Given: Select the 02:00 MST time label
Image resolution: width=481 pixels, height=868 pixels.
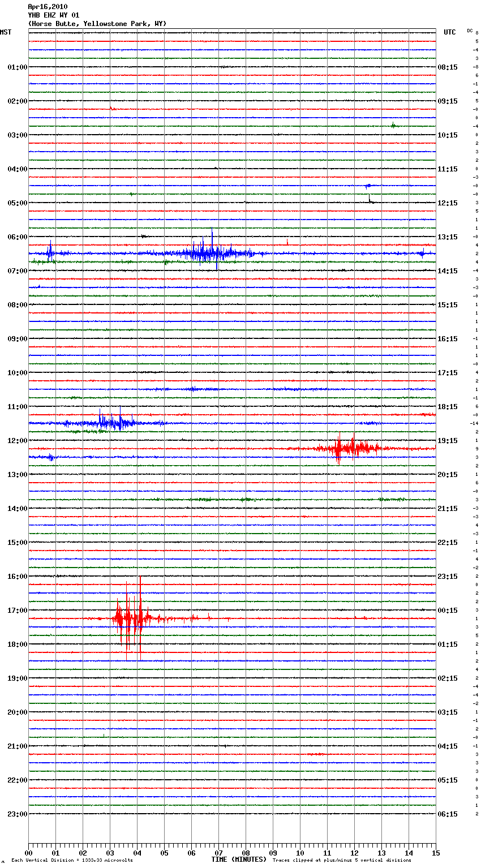Looking at the screenshot, I should [18, 101].
